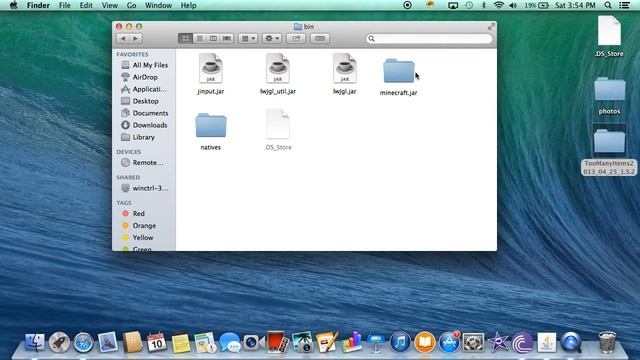Open the Go menu
Image resolution: width=640 pixels, height=360 pixels.
[x=131, y=5]
